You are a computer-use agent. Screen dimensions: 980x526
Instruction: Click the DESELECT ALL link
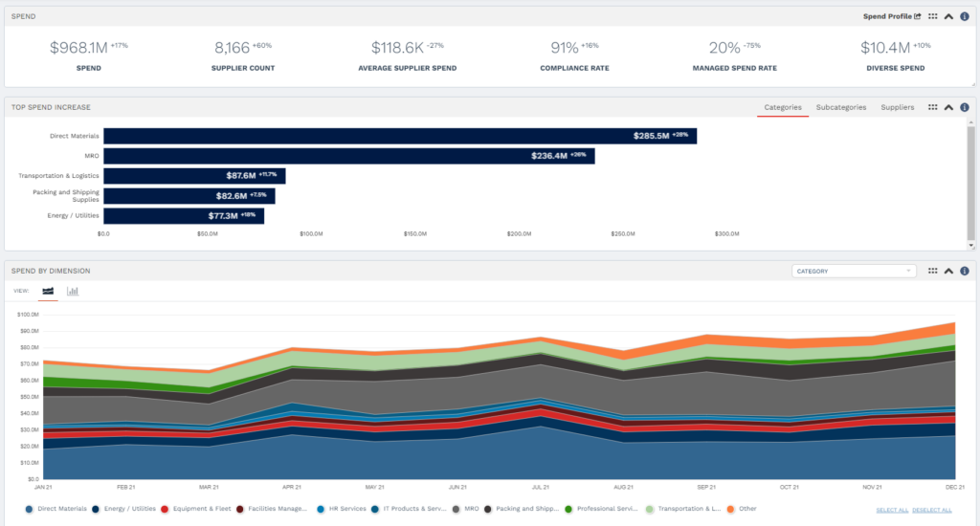click(x=932, y=511)
